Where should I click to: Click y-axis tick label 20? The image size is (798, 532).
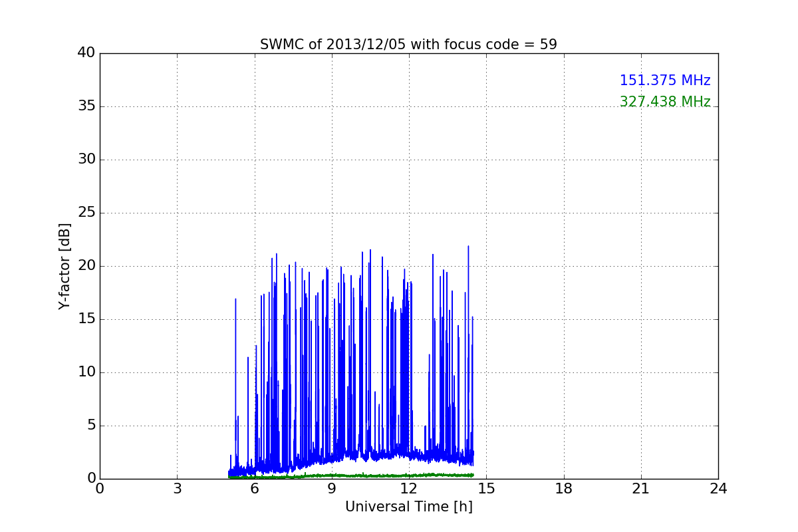coord(86,266)
